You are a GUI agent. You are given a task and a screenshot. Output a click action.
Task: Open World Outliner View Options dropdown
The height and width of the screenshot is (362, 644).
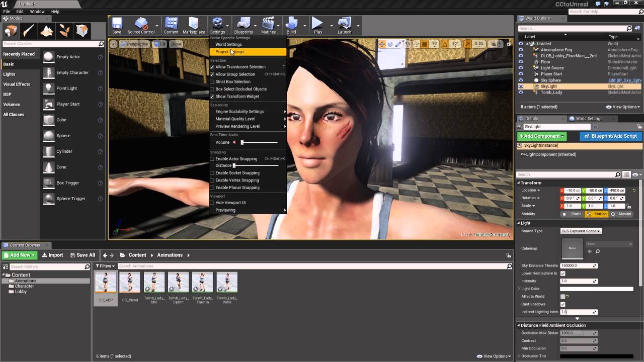(x=623, y=107)
